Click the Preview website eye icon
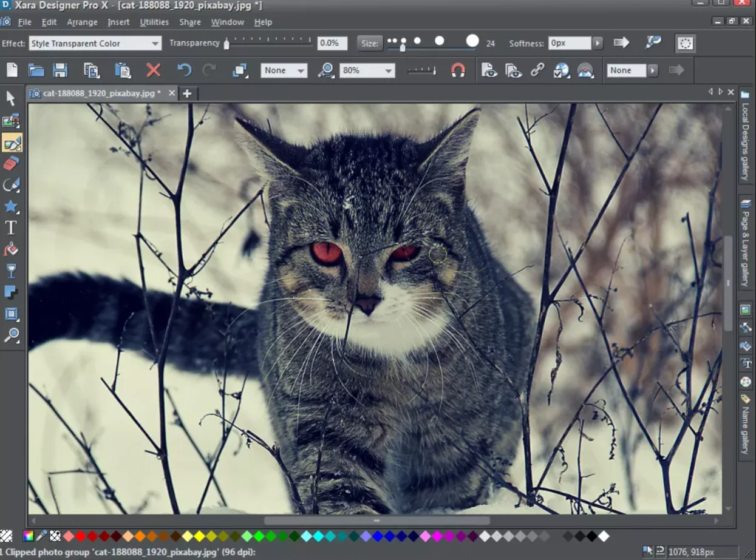The width and height of the screenshot is (756, 560). 514,70
